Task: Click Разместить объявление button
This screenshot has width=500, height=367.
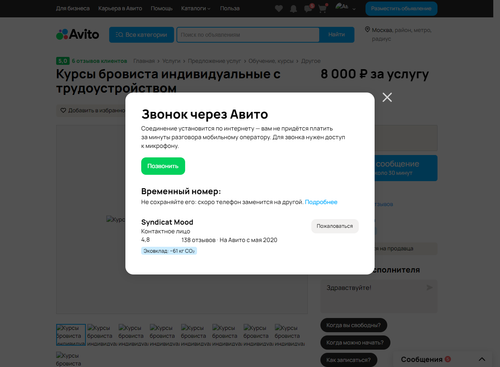Action: (x=401, y=9)
